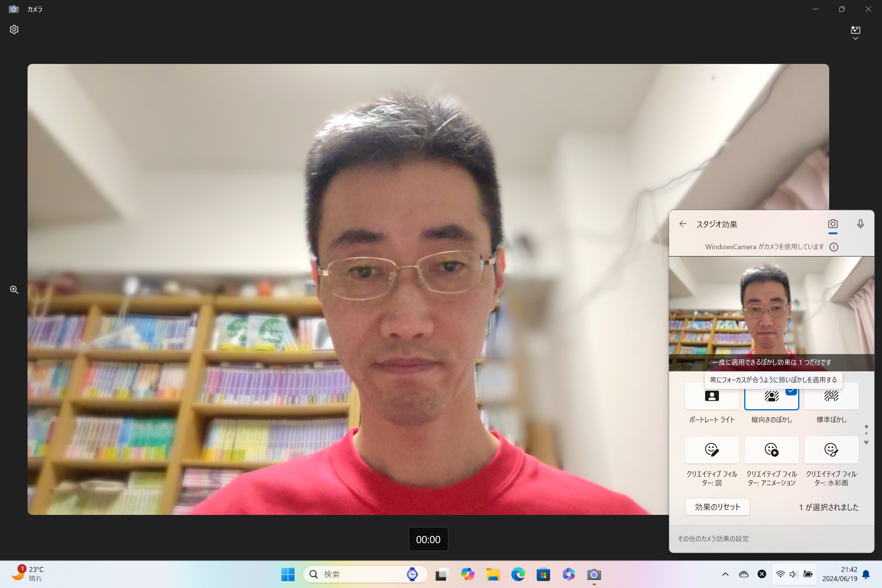Enable the 標準ぼかし effect
The image size is (882, 588).
click(831, 398)
